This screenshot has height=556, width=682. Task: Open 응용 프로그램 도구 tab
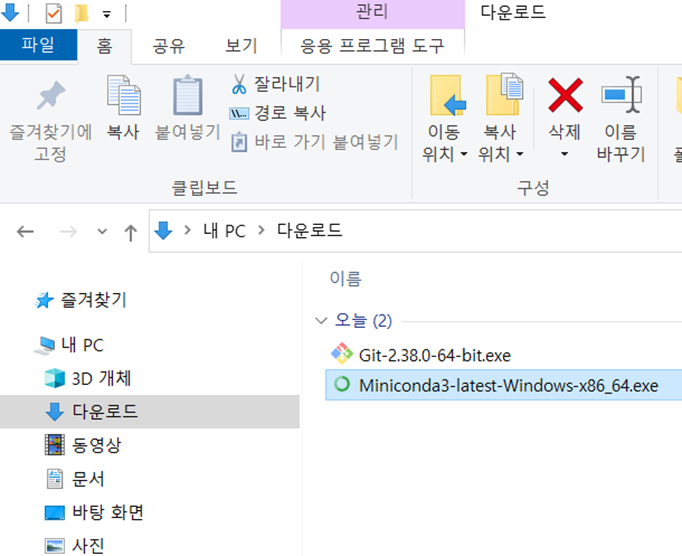pos(372,46)
